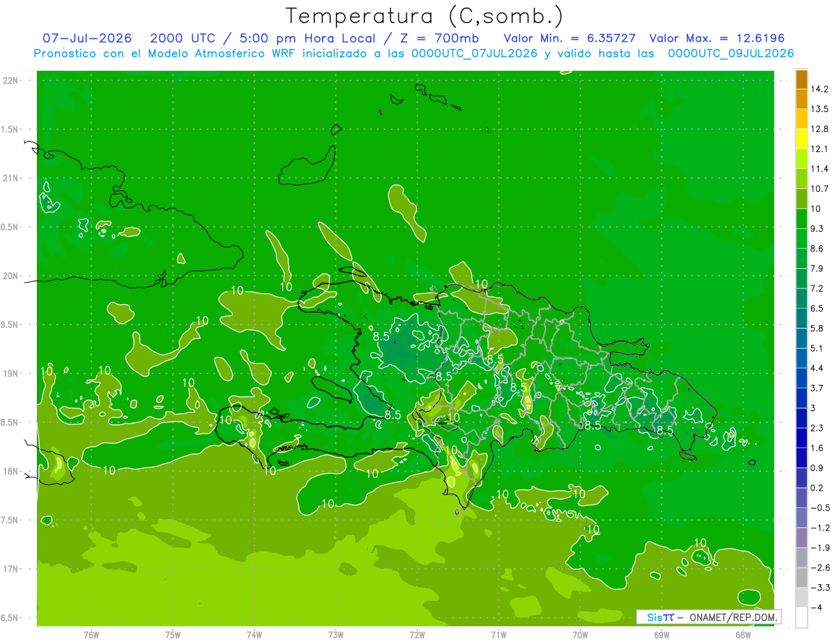Click the longitude axis label "73W"
This screenshot has height=644, width=834.
336,635
